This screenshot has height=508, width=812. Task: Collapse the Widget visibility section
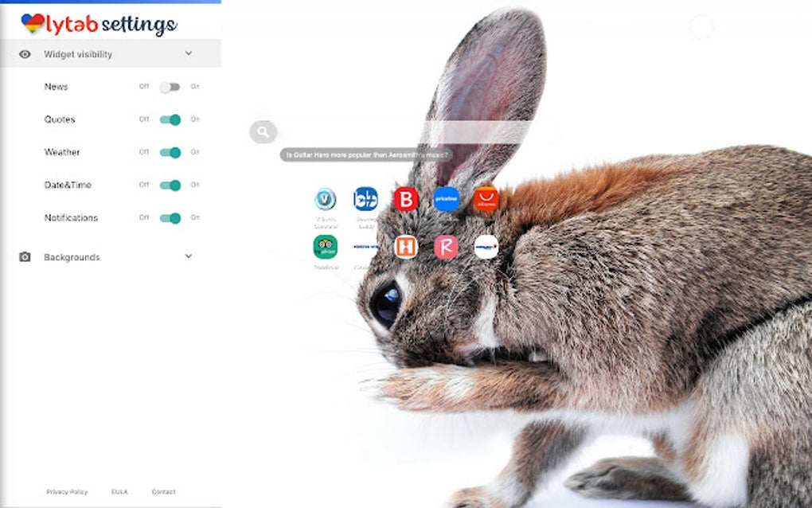point(189,53)
